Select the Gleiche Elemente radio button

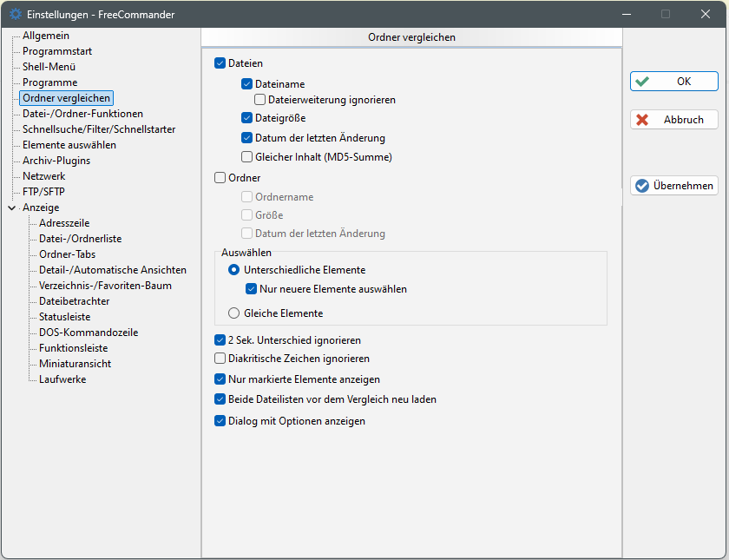tap(233, 313)
